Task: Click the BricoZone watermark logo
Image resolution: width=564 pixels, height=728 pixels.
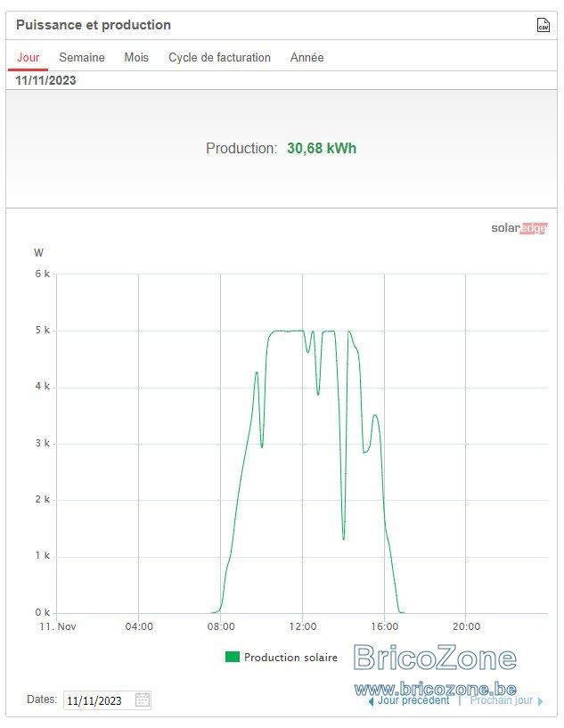Action: (435, 658)
